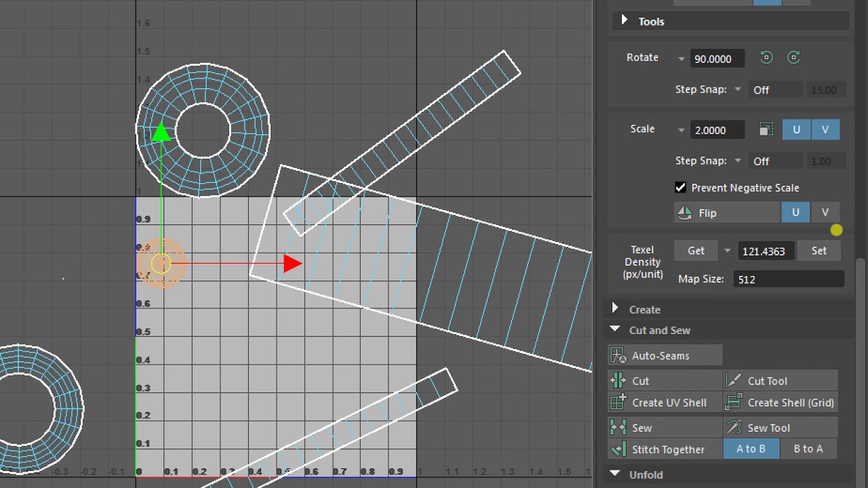The width and height of the screenshot is (868, 488).
Task: Collapse the Cut and Sew section
Action: pyautogui.click(x=615, y=329)
